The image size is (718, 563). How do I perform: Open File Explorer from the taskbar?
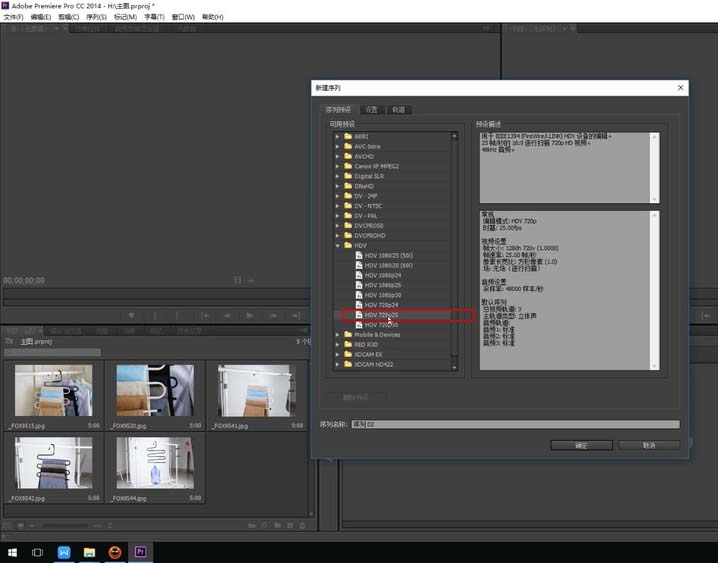(x=89, y=551)
